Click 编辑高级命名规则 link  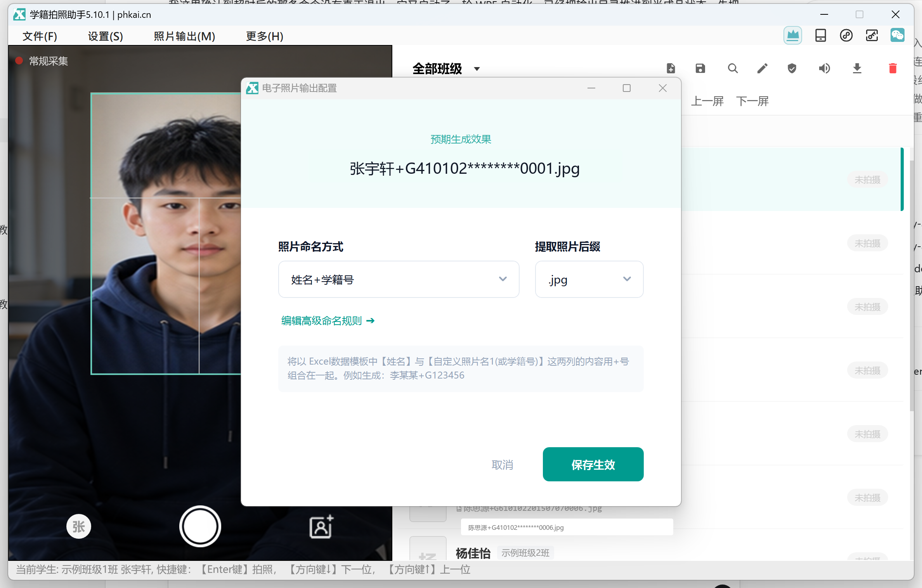pos(328,321)
